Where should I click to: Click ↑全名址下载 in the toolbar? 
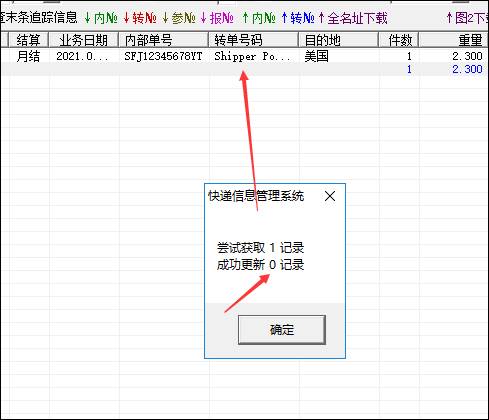pos(353,18)
